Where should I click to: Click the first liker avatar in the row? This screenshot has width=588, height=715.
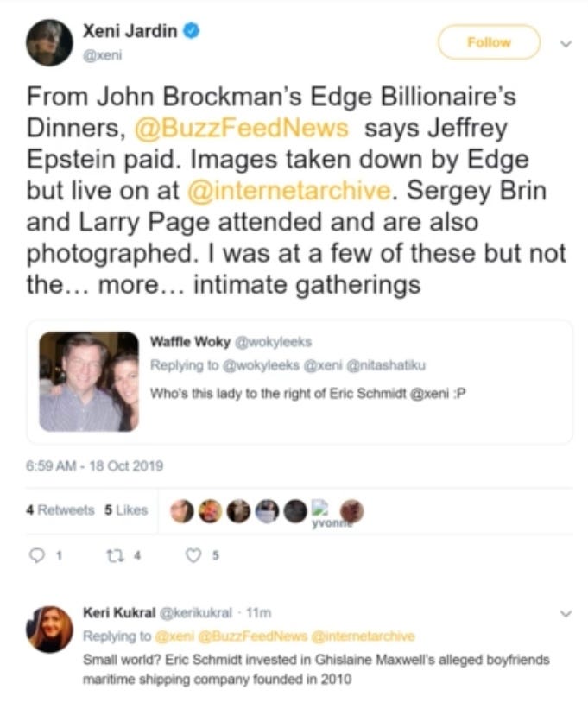[182, 510]
